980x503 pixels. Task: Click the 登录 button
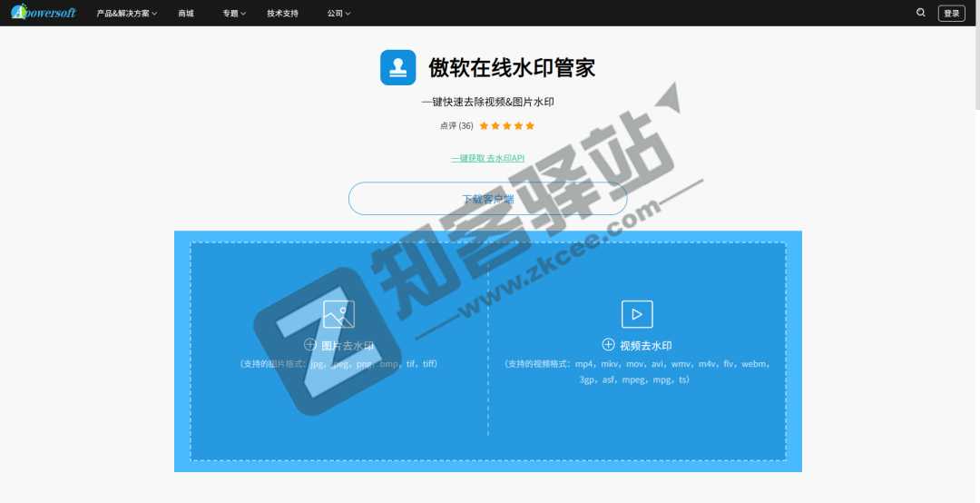click(x=951, y=13)
